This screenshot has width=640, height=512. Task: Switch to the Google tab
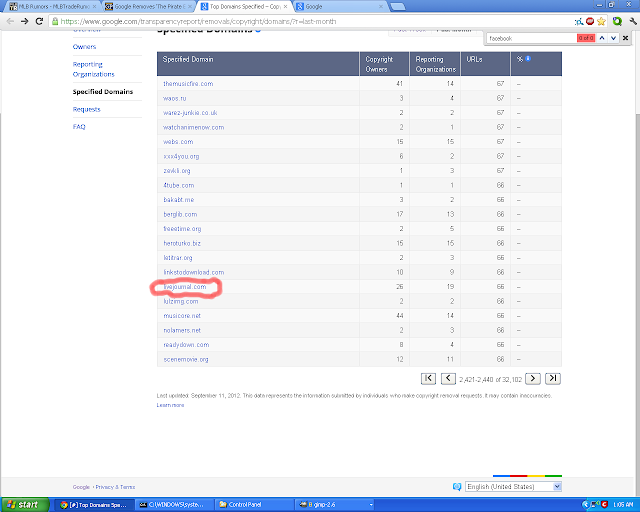(x=339, y=7)
